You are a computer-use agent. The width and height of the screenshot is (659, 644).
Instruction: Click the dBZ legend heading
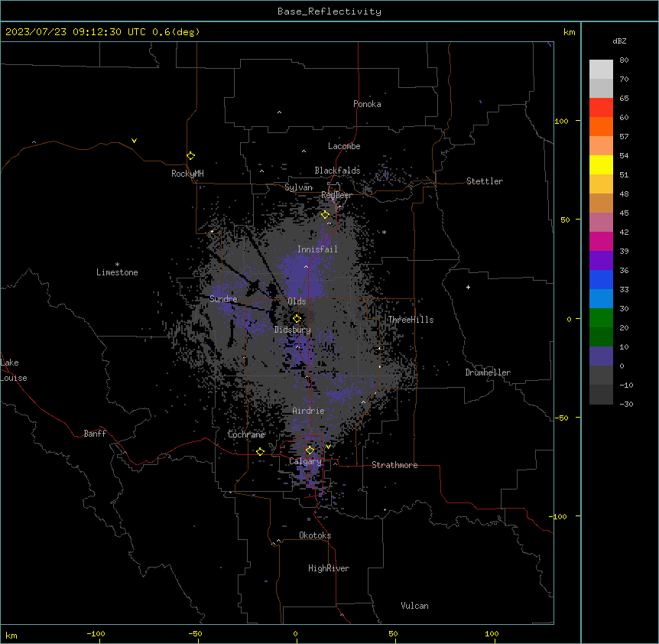[619, 41]
